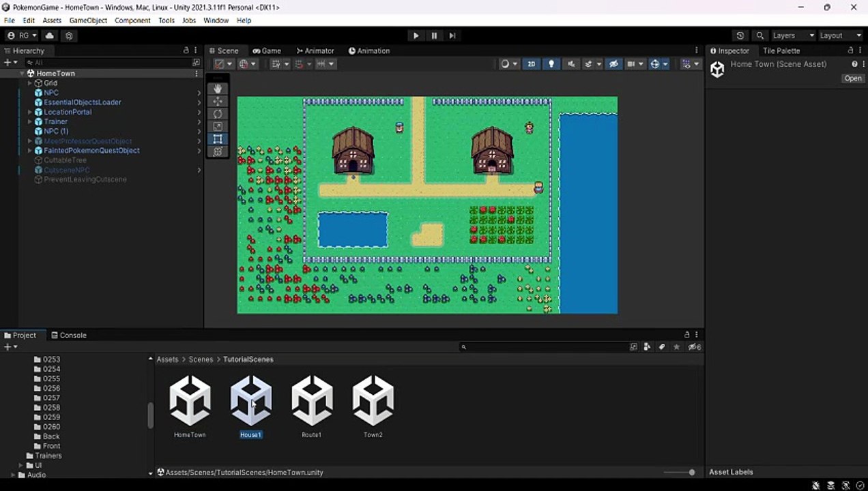The image size is (868, 491).
Task: Open the GameObject menu
Action: pyautogui.click(x=88, y=20)
